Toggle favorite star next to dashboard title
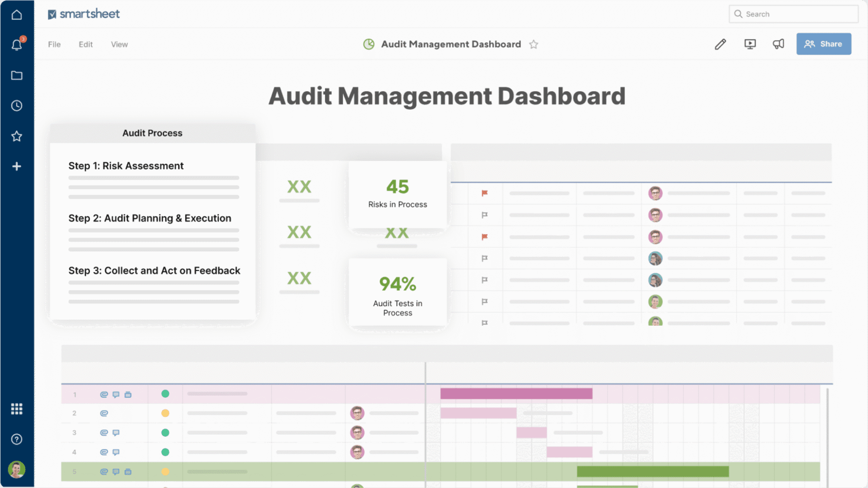 click(534, 45)
